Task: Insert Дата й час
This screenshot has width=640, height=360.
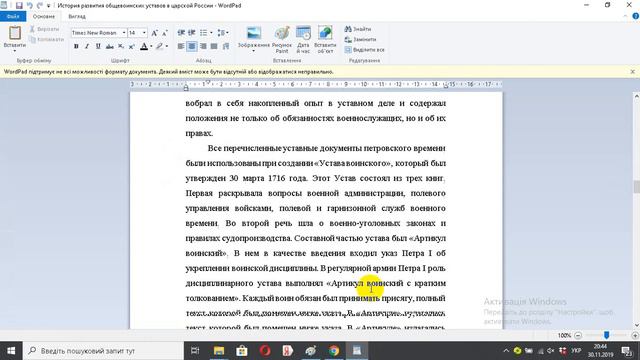Action: coord(303,39)
